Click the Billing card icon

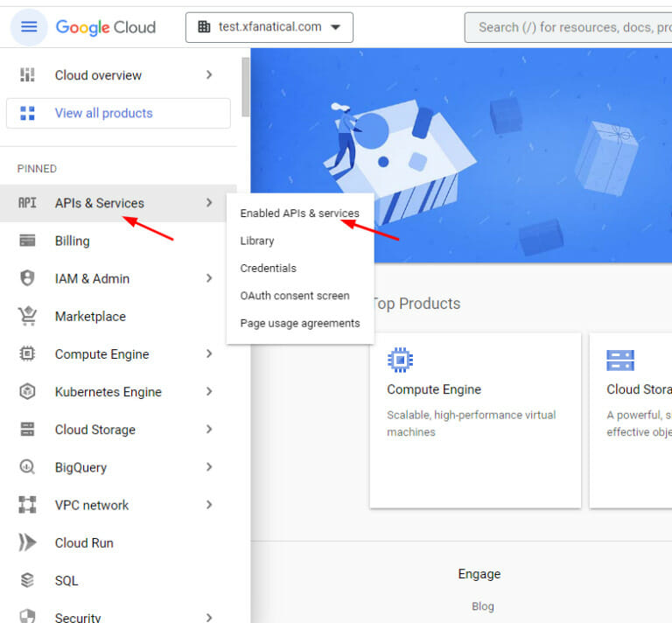[27, 241]
